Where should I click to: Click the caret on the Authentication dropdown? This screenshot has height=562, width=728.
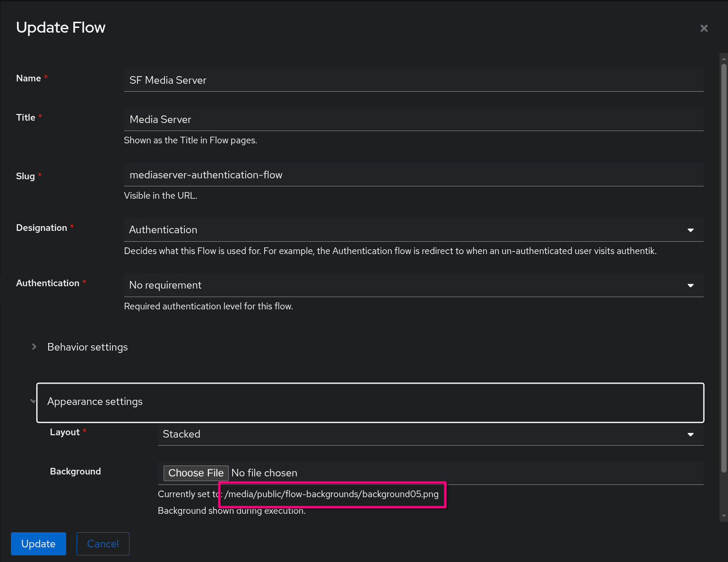tap(690, 285)
